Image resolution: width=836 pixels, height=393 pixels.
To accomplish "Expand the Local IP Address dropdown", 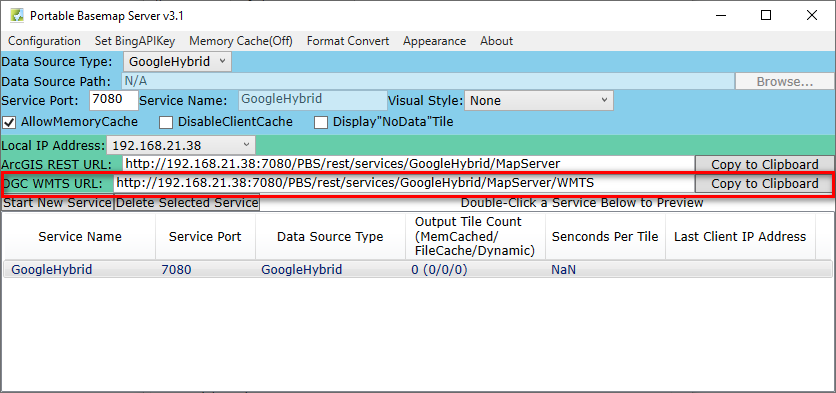I will click(x=181, y=145).
